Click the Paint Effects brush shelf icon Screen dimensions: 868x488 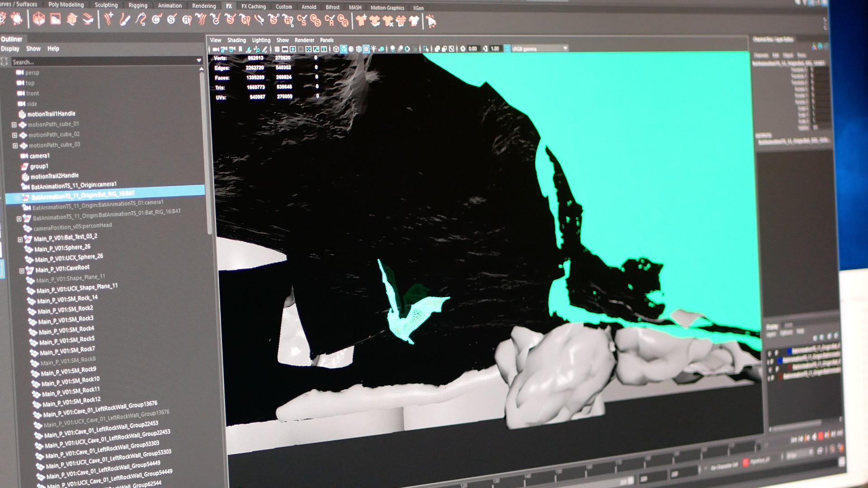coord(125,20)
